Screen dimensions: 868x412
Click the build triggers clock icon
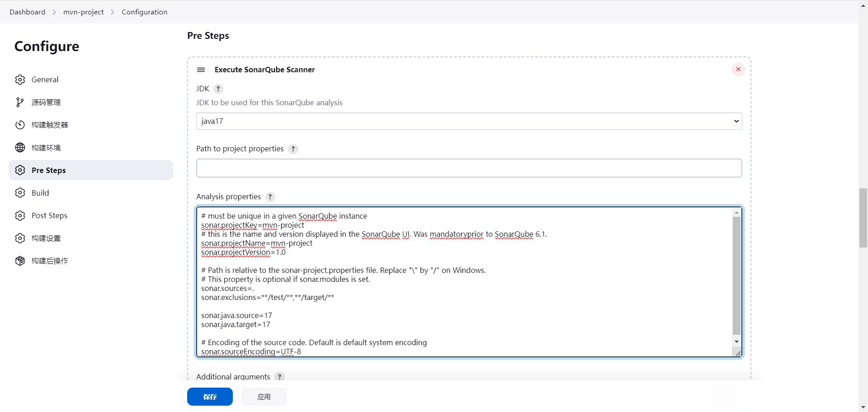(20, 125)
